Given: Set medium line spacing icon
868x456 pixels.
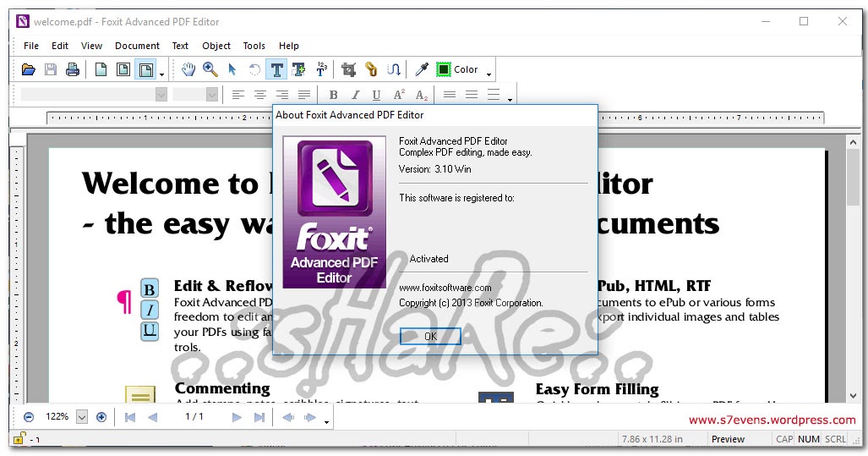Looking at the screenshot, I should (x=472, y=96).
